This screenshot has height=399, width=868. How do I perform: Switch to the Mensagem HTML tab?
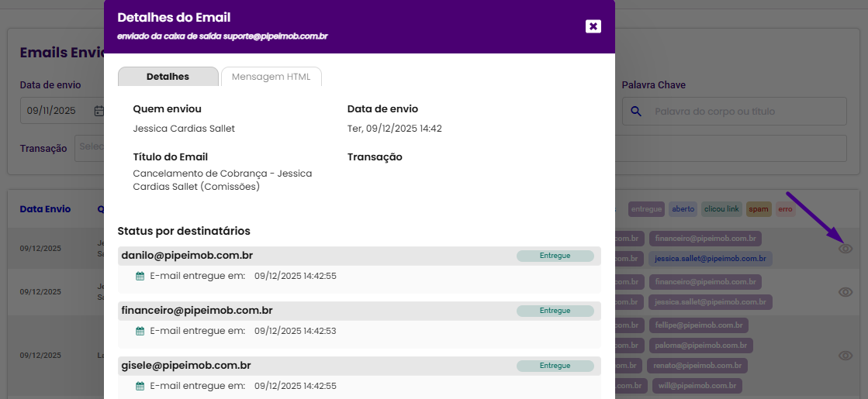point(271,77)
